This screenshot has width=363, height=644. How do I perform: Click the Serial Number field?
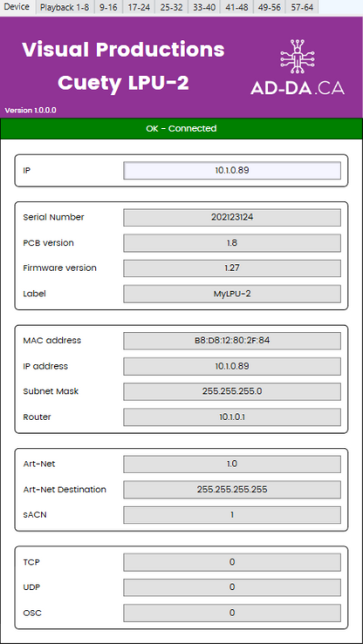[x=232, y=217]
